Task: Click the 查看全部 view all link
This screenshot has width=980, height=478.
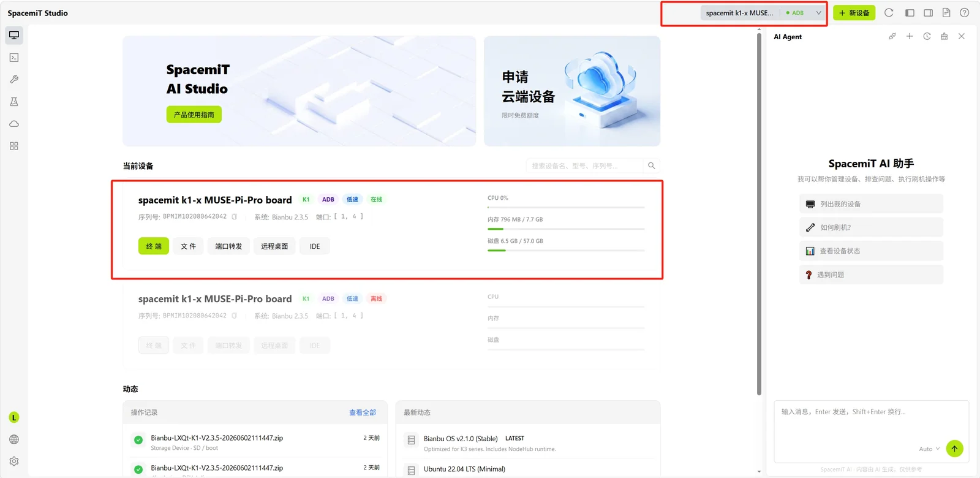Action: click(363, 413)
